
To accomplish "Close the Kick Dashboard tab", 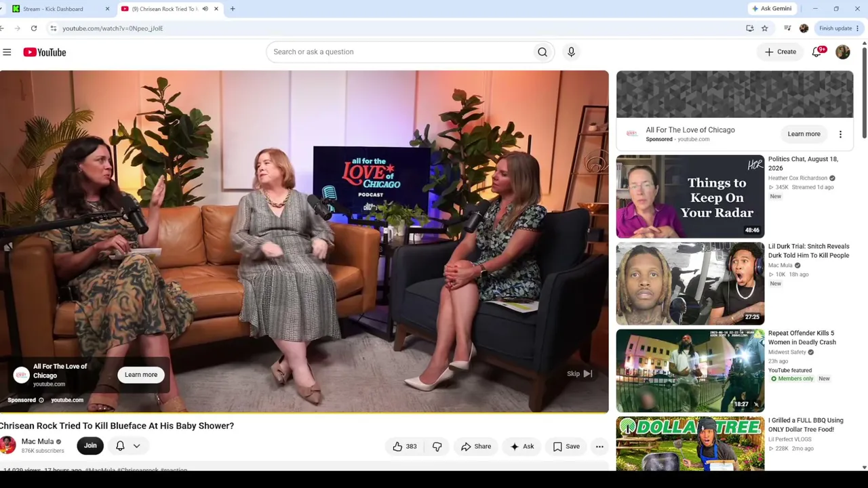I will point(107,9).
